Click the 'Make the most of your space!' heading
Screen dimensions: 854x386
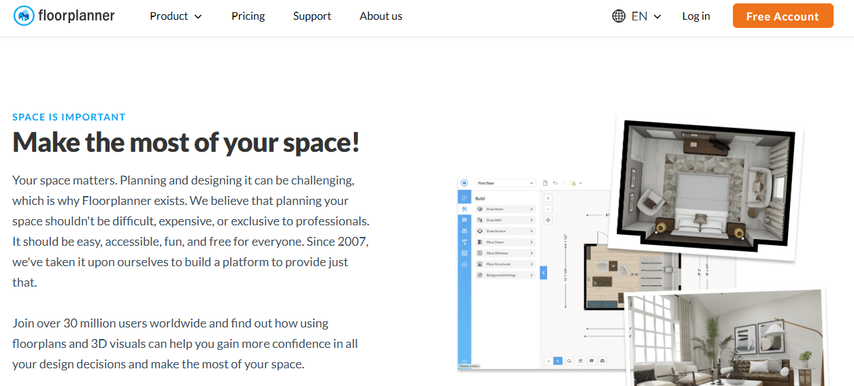tap(186, 143)
